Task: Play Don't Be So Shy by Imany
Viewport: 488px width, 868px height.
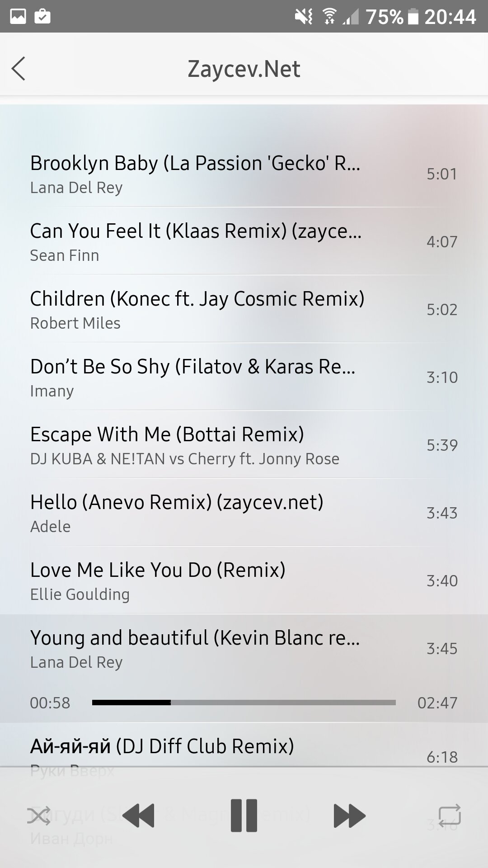Action: [x=244, y=377]
